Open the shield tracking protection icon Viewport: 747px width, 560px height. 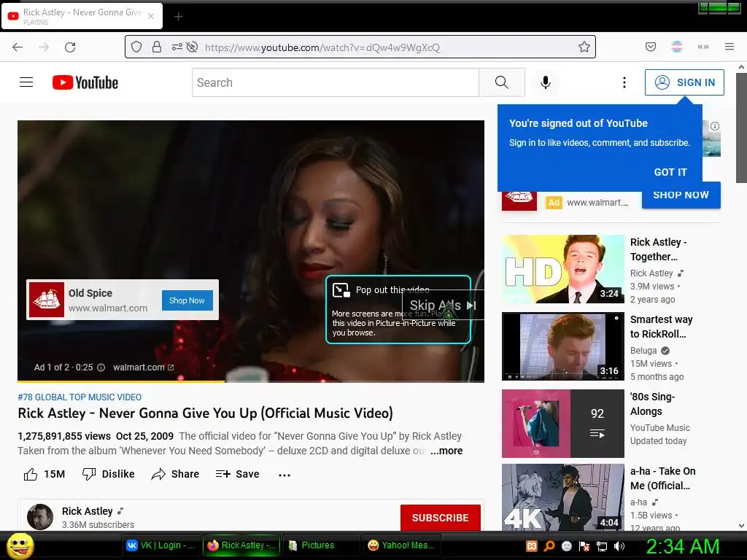pyautogui.click(x=136, y=47)
